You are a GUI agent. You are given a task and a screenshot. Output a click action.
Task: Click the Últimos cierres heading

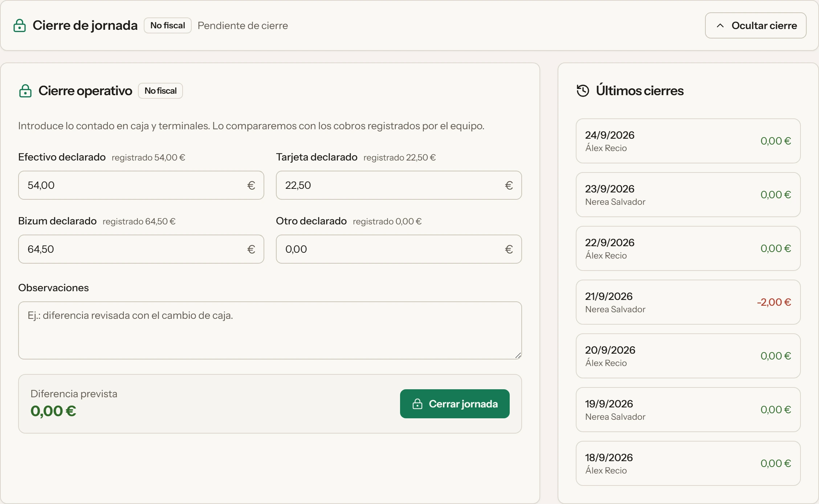[x=640, y=91]
